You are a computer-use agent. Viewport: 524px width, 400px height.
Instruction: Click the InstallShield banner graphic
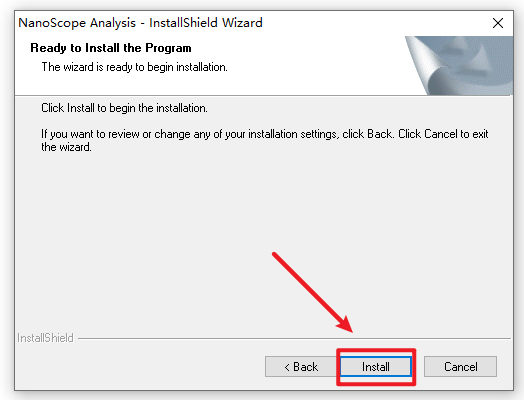click(x=459, y=65)
